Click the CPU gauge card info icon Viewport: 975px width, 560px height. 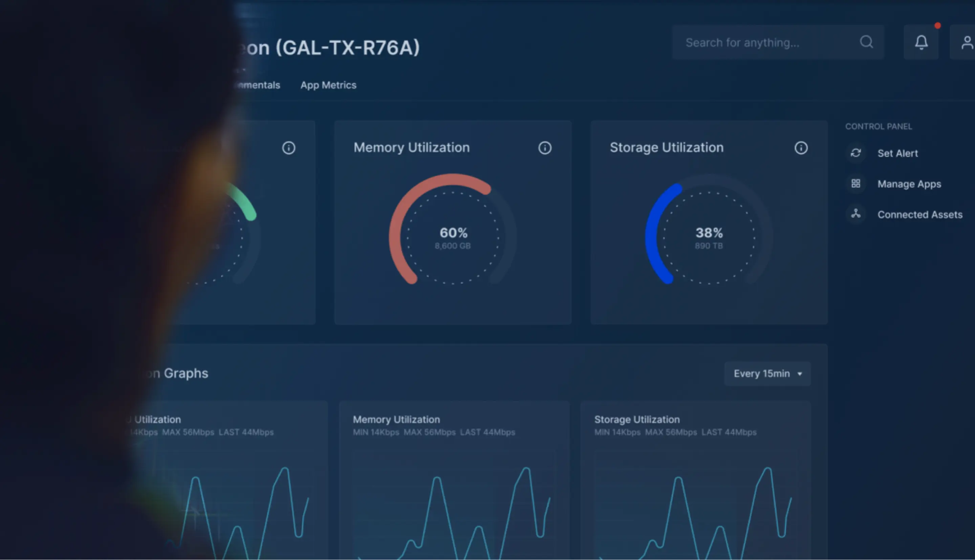(289, 148)
